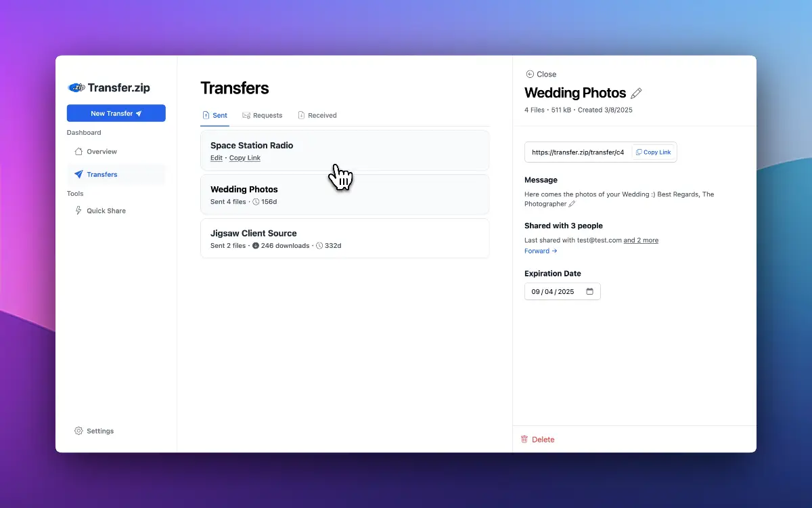Switch to the Received tab

317,115
